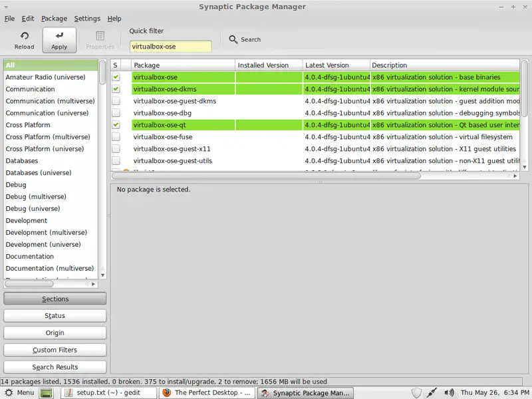The image size is (532, 399).
Task: Mark the virtualbox-ose-guest-x11 checkbox
Action: click(x=116, y=148)
